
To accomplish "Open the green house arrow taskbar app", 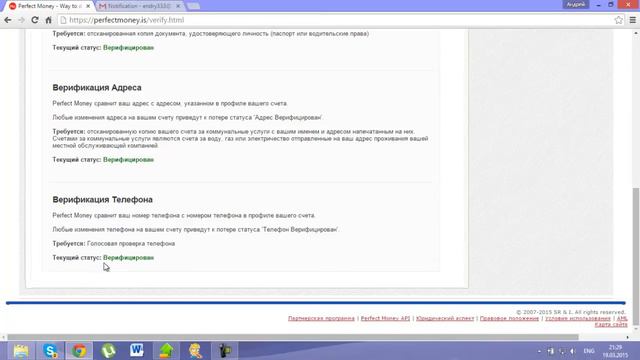I will coord(166,351).
